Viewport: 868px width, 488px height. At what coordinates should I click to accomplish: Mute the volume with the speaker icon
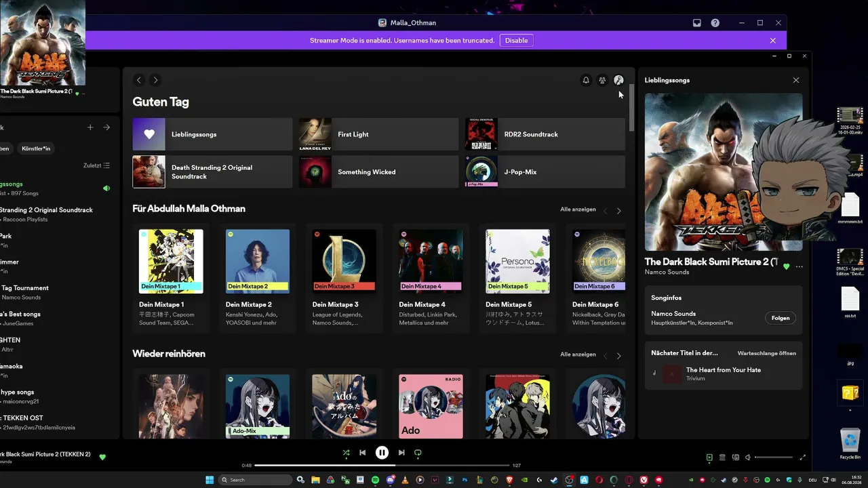748,457
